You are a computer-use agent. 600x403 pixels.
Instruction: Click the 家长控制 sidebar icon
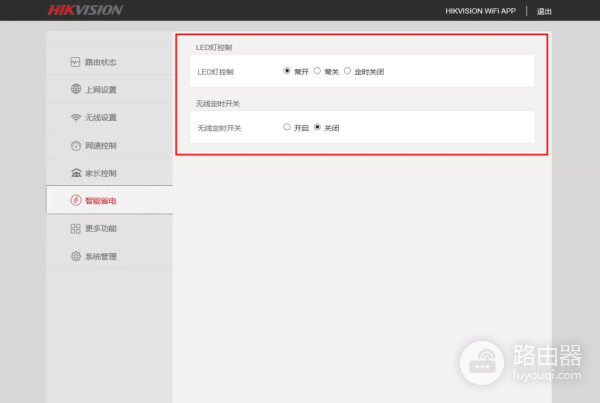[x=75, y=173]
